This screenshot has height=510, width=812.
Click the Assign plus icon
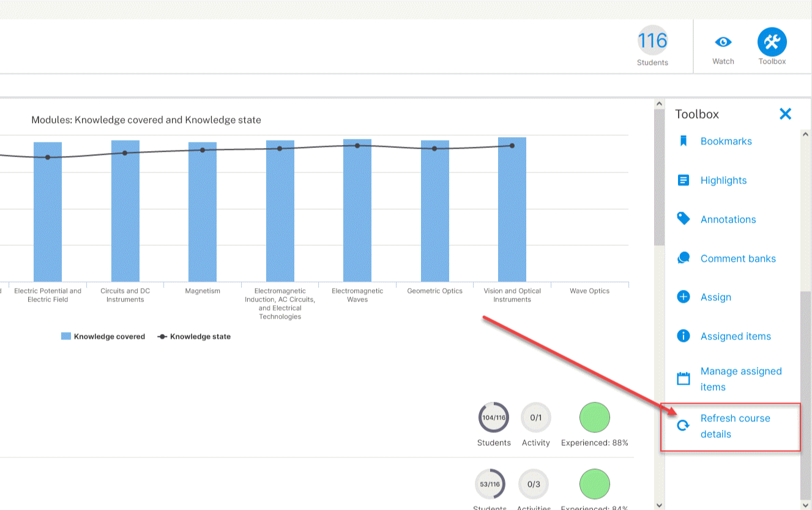click(x=683, y=297)
